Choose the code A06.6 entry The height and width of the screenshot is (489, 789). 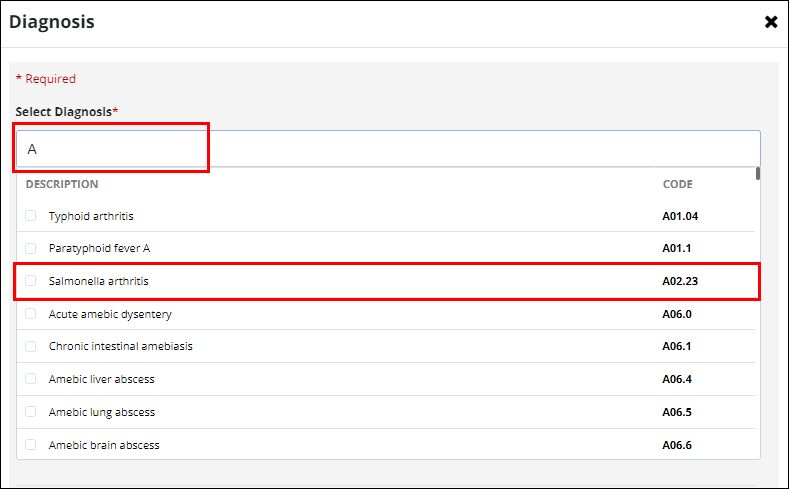point(677,445)
